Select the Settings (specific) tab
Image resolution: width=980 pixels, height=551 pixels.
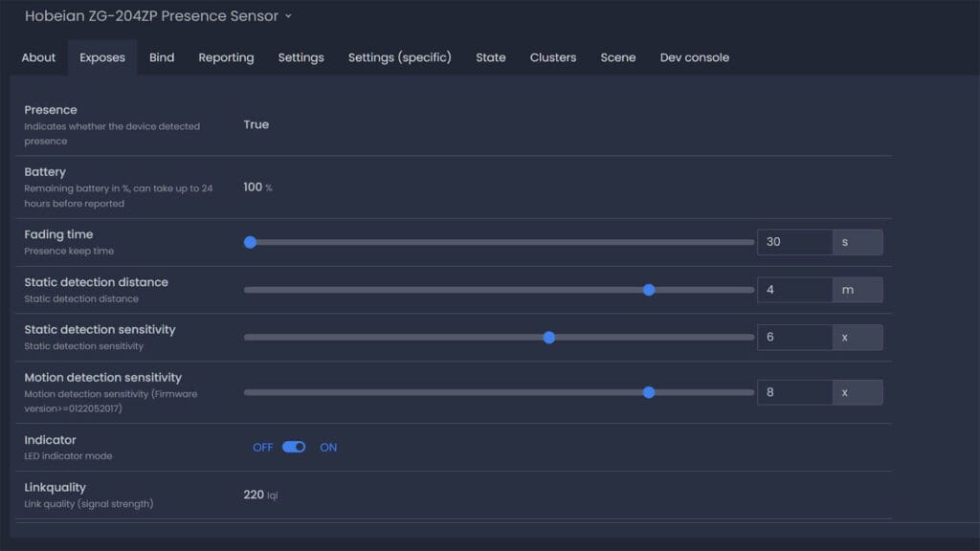click(400, 57)
